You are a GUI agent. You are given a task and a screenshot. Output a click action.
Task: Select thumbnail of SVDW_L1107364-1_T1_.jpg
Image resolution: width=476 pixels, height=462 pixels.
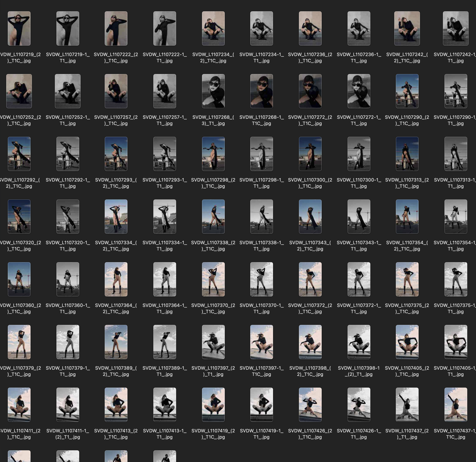click(165, 279)
